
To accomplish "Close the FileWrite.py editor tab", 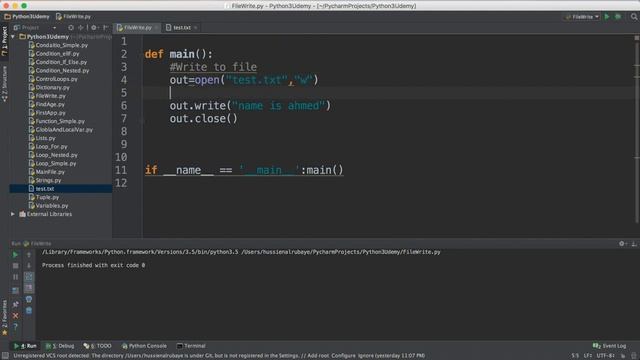I will [156, 28].
